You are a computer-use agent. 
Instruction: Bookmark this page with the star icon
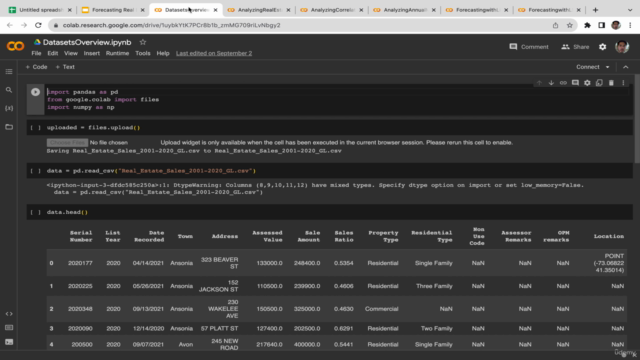(570, 25)
